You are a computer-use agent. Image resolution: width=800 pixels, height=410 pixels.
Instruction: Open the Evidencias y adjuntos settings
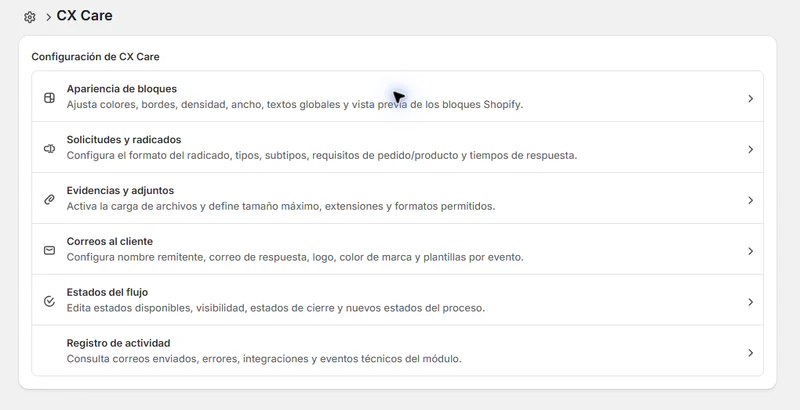coord(397,198)
